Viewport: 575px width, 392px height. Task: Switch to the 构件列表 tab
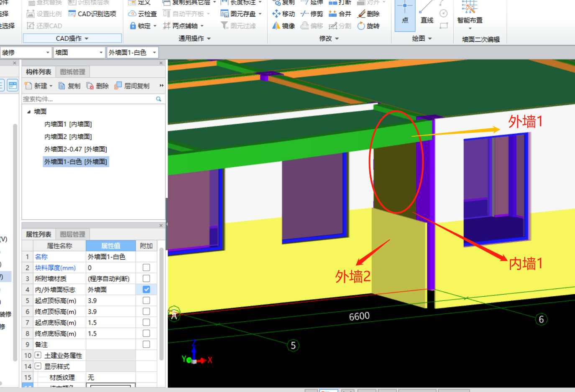tap(38, 72)
